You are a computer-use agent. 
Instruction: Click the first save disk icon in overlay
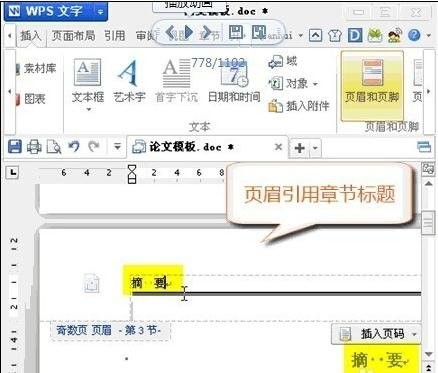[x=236, y=32]
